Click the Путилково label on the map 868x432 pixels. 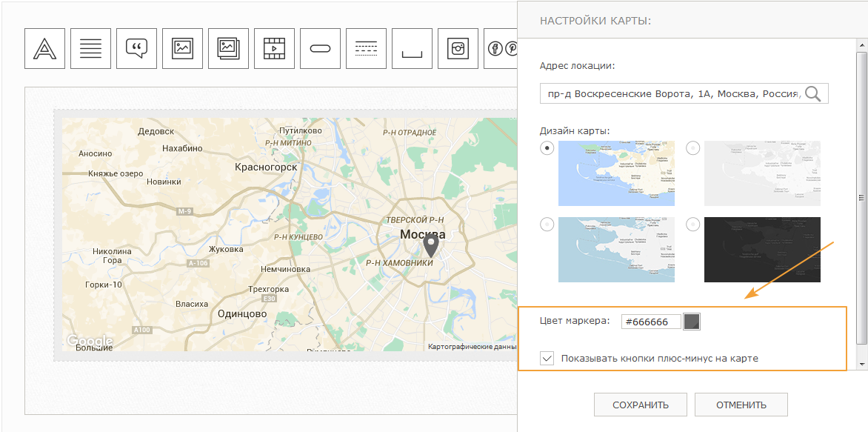[x=300, y=130]
